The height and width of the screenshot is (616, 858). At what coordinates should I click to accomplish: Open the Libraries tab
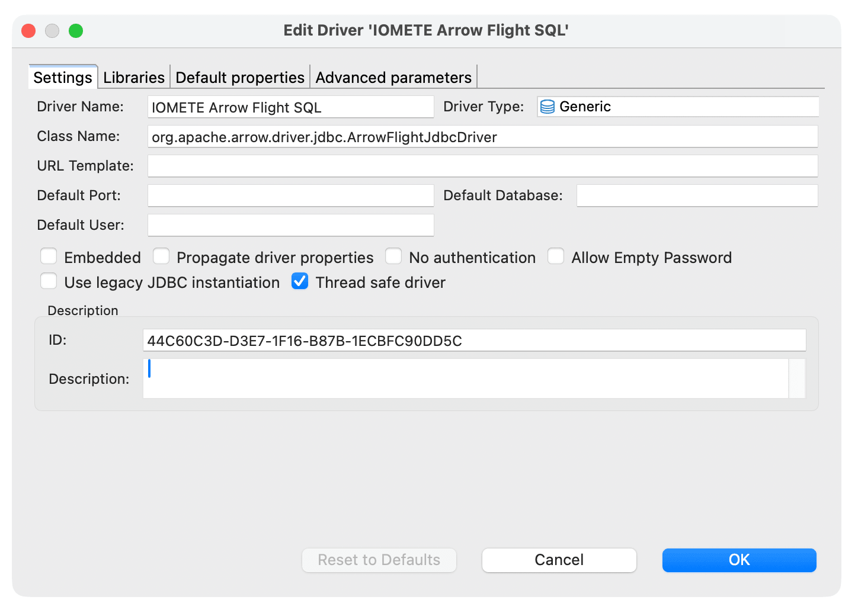[134, 78]
